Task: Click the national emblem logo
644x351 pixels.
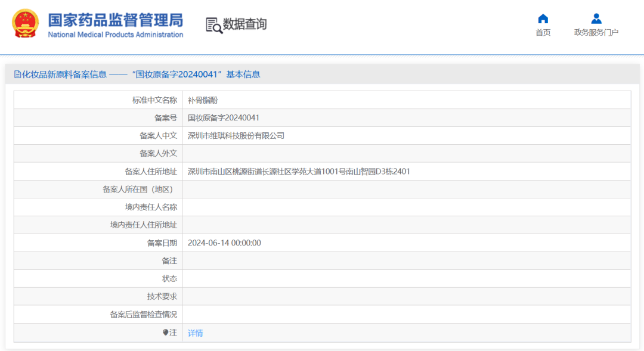Action: (x=26, y=24)
